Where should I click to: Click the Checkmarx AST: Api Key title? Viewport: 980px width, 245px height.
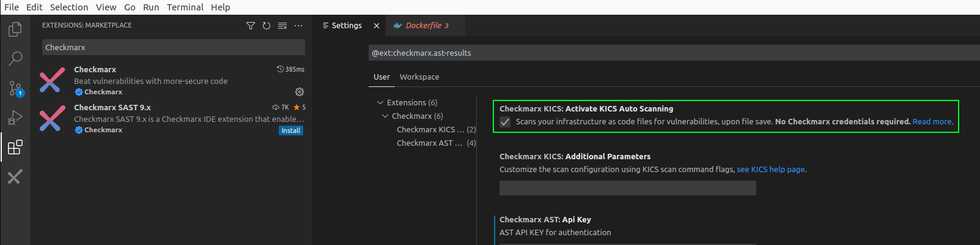pyautogui.click(x=545, y=219)
